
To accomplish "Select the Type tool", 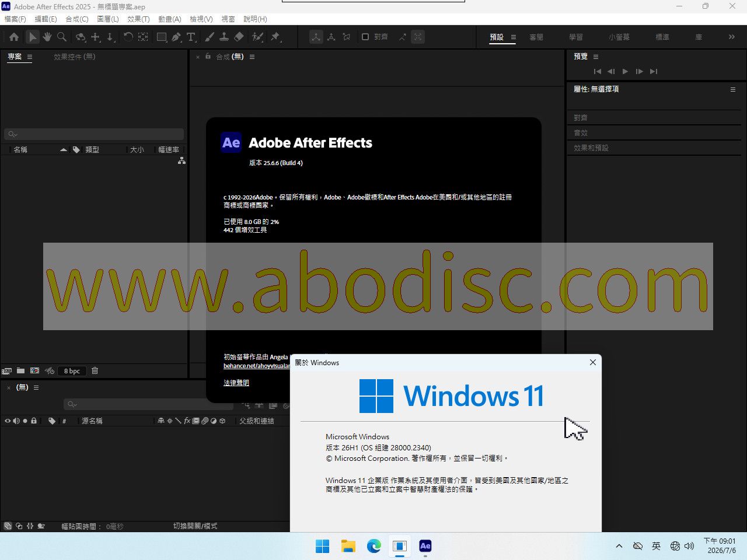I will pyautogui.click(x=191, y=37).
